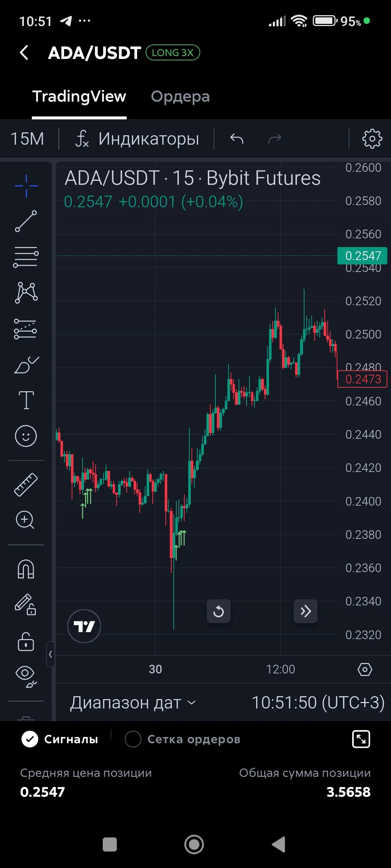391x868 pixels.
Task: Toggle the magnet snap mode
Action: [x=26, y=569]
